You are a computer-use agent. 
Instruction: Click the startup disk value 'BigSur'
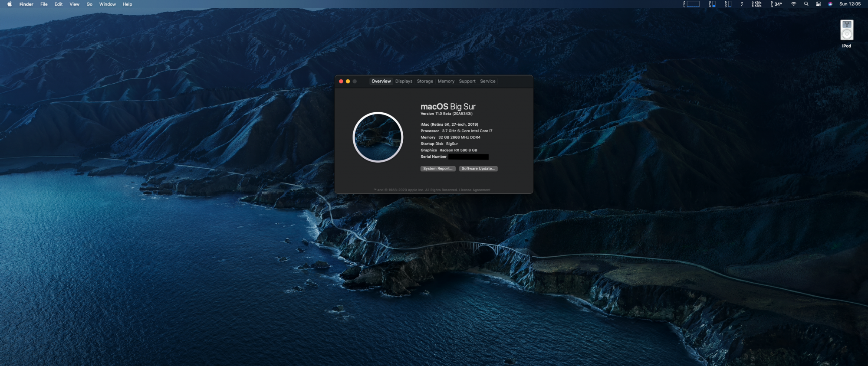point(452,144)
